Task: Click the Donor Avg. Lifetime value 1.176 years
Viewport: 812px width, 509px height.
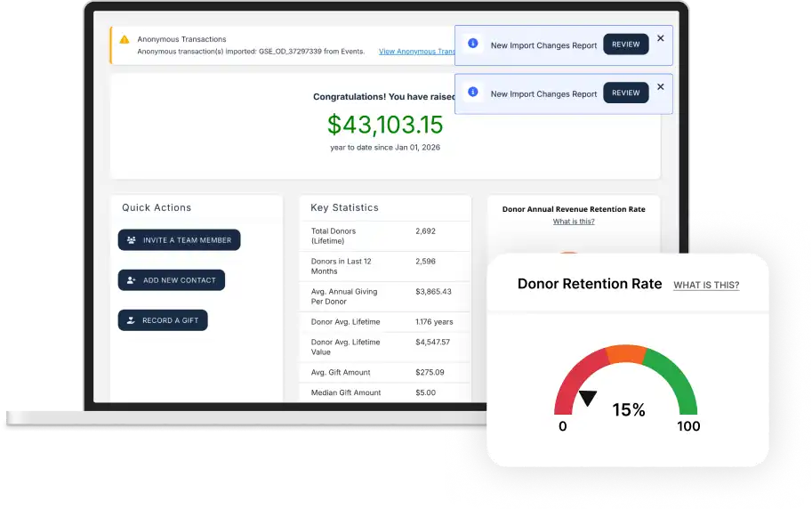Action: click(434, 322)
